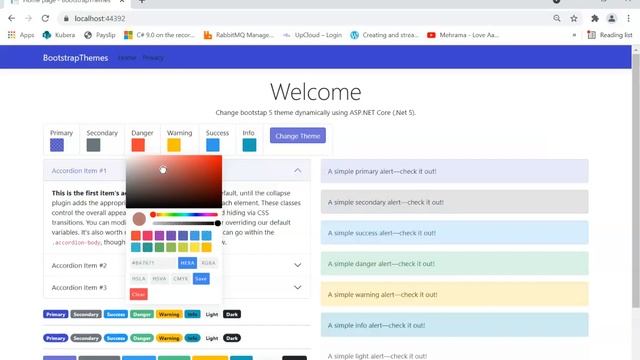The image size is (640, 360).
Task: Open the UpCloud – Login bookmark
Action: pos(313,35)
